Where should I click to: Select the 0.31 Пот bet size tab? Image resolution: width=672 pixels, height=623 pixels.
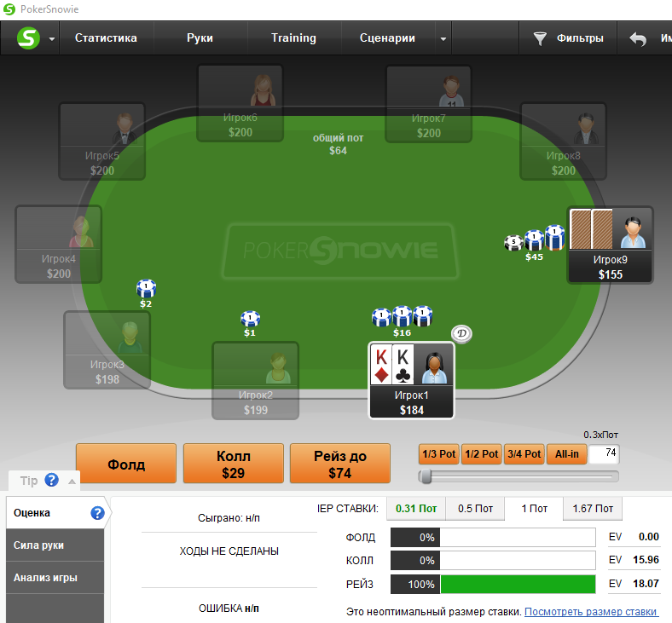416,508
